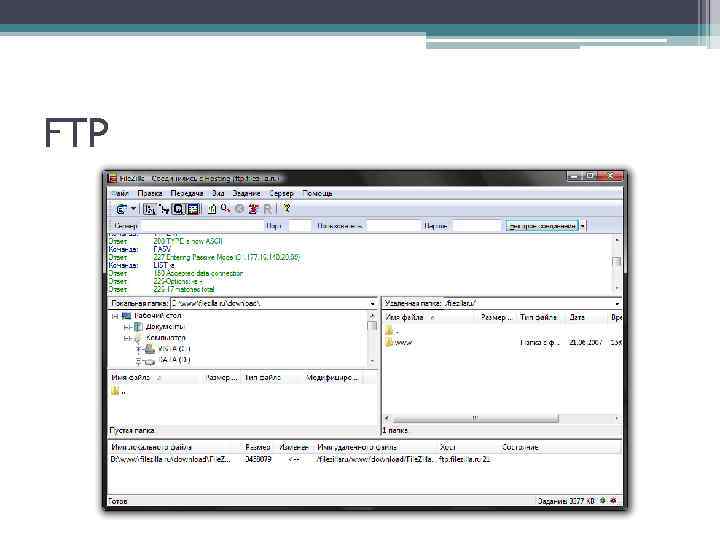This screenshot has width=720, height=540.
Task: Sort remote list by Размер column
Action: [496, 317]
